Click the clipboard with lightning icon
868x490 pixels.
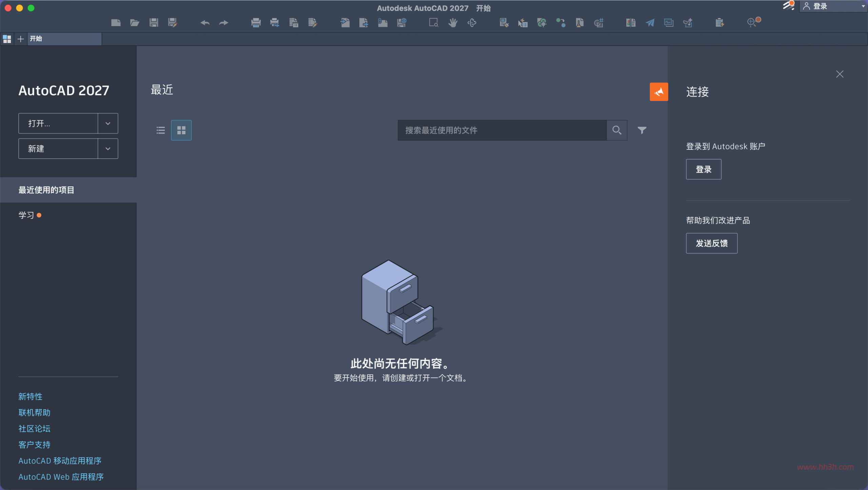(x=719, y=23)
